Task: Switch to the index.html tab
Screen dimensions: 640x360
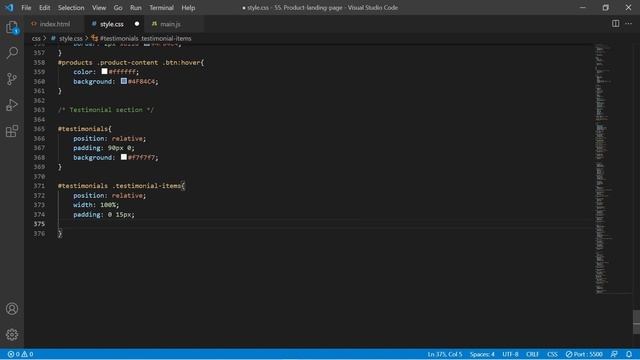Action: [x=55, y=24]
